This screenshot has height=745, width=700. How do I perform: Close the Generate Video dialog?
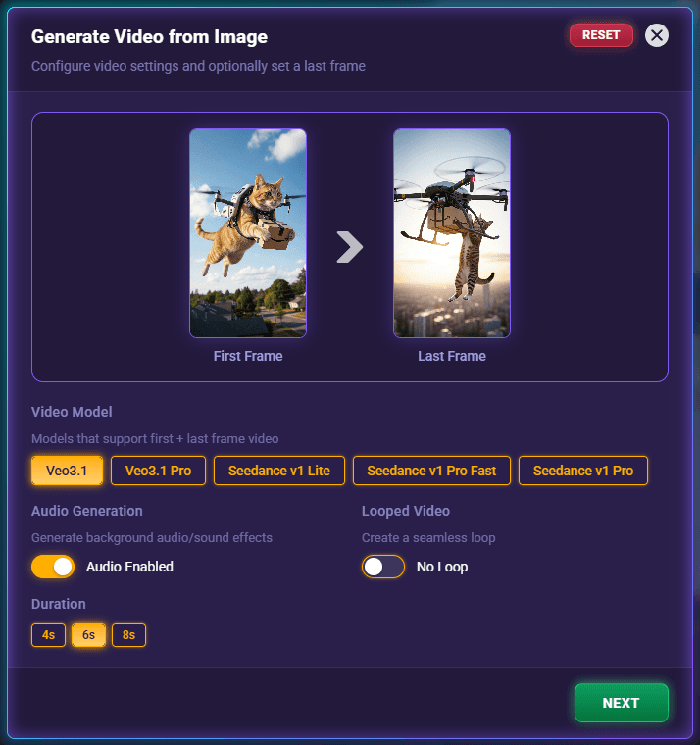coord(656,35)
